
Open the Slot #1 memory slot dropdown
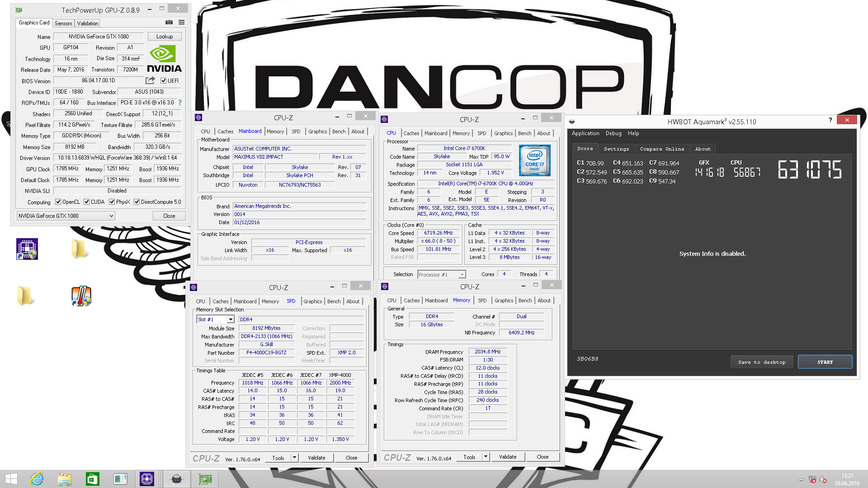pos(215,319)
